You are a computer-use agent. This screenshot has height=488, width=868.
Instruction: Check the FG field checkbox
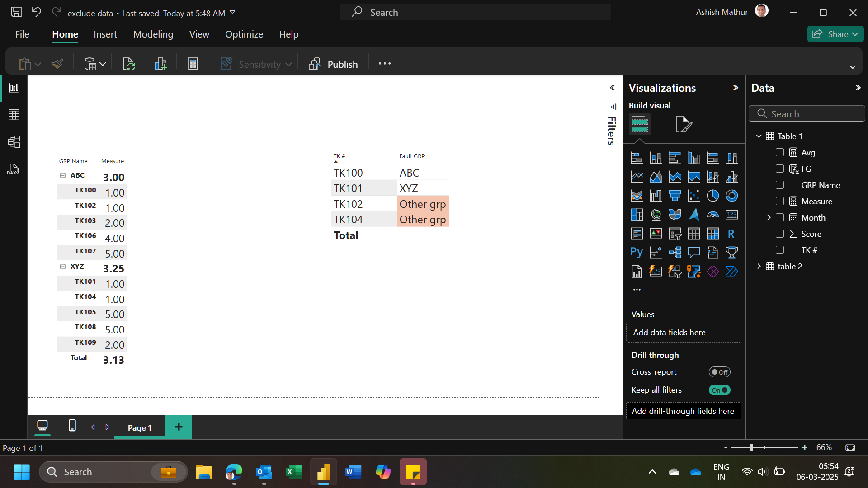(780, 169)
